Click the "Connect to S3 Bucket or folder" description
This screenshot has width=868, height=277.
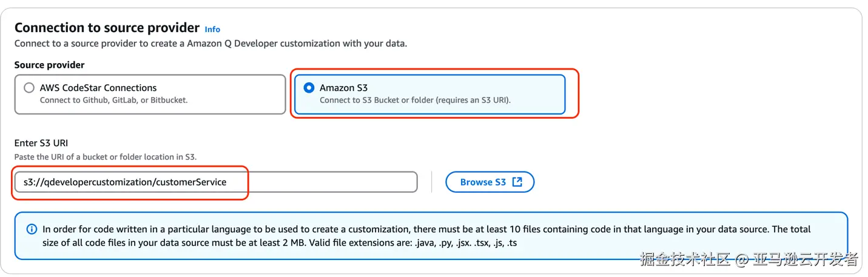point(415,100)
